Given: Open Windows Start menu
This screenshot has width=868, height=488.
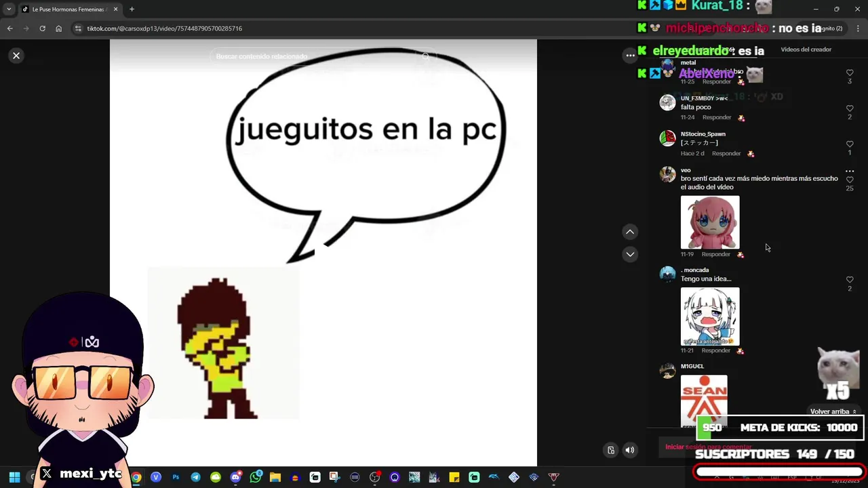Looking at the screenshot, I should tap(14, 477).
